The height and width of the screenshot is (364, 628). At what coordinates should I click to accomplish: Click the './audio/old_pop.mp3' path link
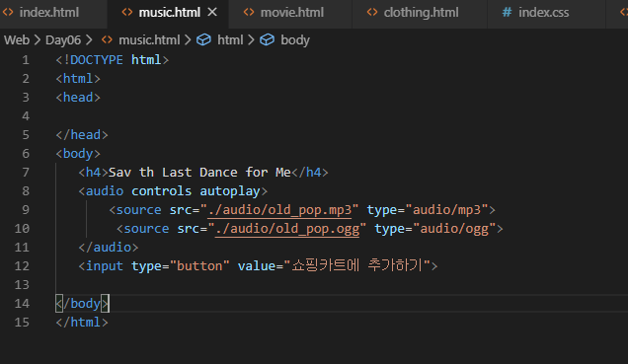279,210
